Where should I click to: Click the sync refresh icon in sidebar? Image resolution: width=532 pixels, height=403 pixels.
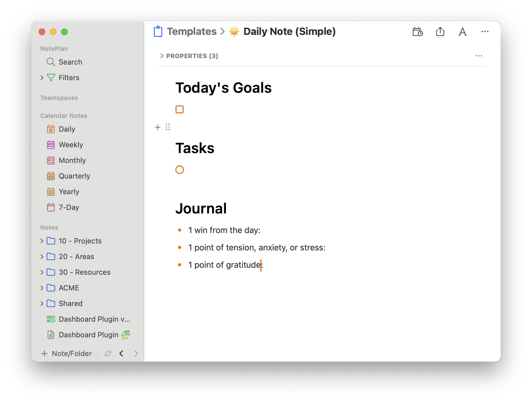coord(108,353)
